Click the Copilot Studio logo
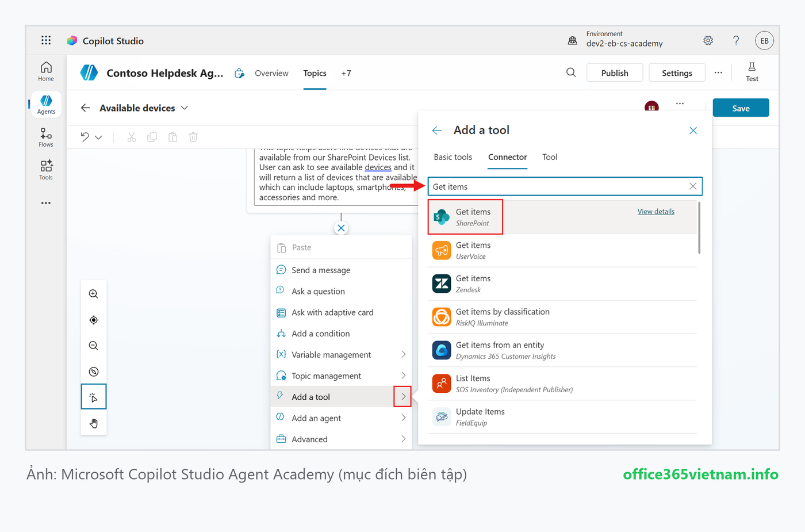The height and width of the screenshot is (532, 805). [72, 40]
